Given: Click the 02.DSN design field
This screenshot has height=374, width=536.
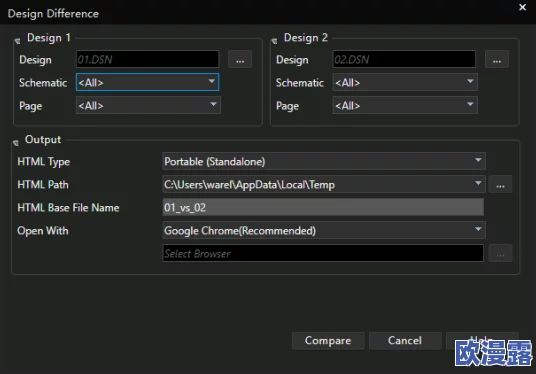Looking at the screenshot, I should 404,59.
